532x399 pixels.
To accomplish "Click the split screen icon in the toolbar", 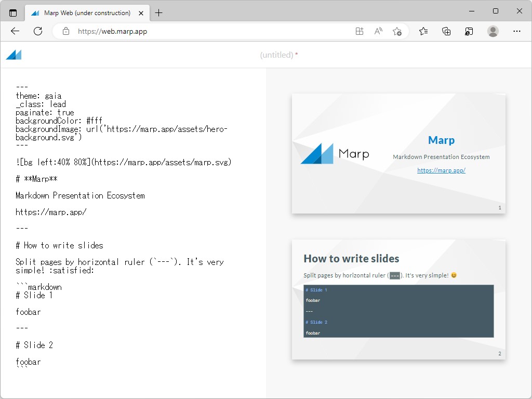I will (359, 31).
